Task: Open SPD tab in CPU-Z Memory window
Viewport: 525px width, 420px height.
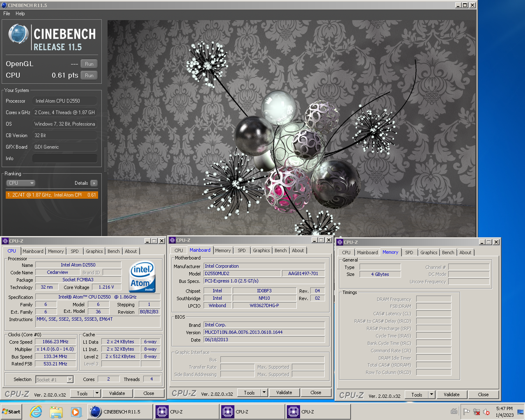Action: coord(409,252)
